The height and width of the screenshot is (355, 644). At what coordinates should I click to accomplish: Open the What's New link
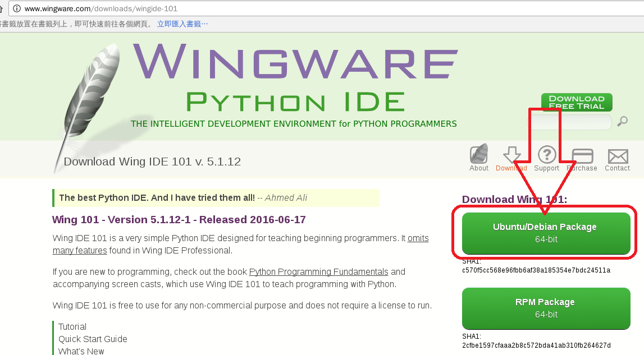click(x=81, y=351)
